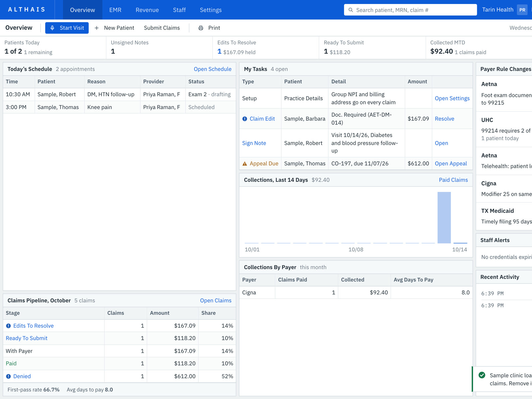532x399 pixels.
Task: Click Resolve for Barbara's claim edit
Action: (445, 119)
